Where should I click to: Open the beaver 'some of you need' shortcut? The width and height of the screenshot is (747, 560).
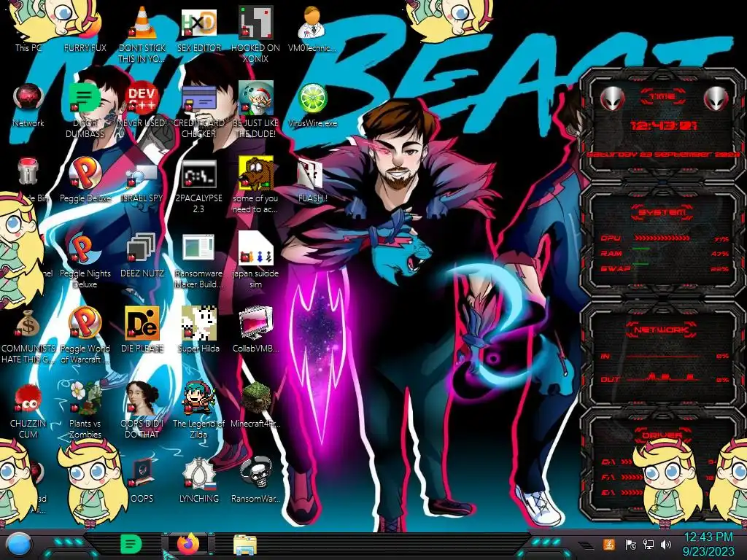pyautogui.click(x=255, y=186)
